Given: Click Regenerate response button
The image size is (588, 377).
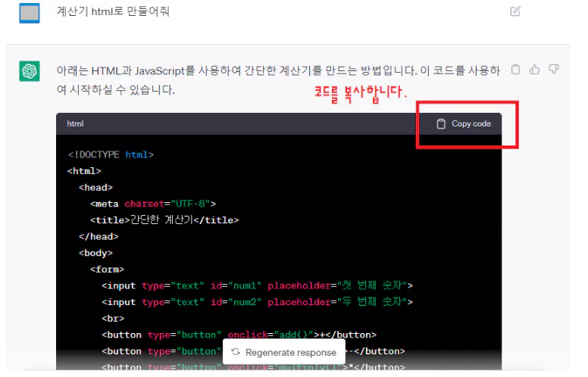Looking at the screenshot, I should pyautogui.click(x=284, y=352).
